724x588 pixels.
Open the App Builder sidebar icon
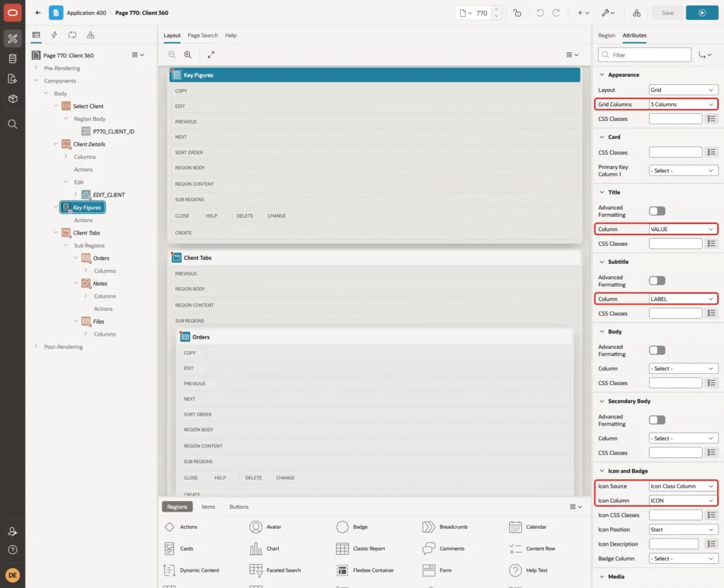tap(13, 39)
